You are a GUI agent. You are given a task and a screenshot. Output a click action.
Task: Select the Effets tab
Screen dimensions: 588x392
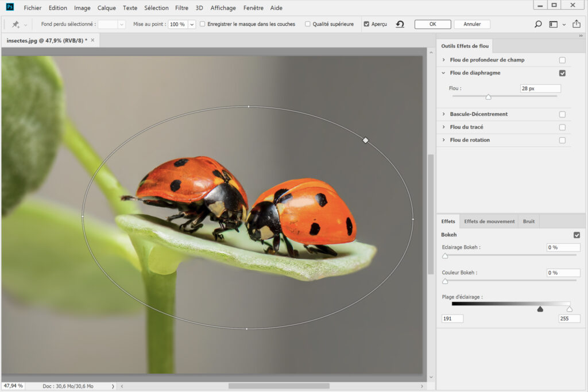click(x=448, y=222)
